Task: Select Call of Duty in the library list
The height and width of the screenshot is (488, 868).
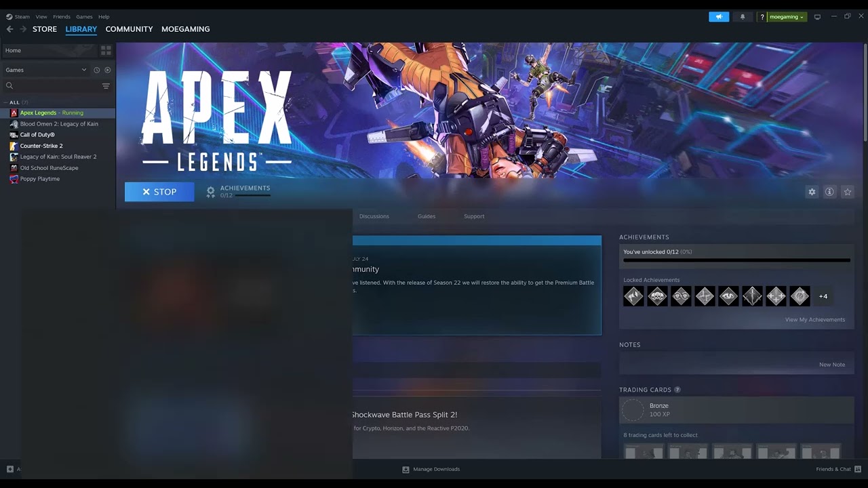Action: [x=37, y=135]
